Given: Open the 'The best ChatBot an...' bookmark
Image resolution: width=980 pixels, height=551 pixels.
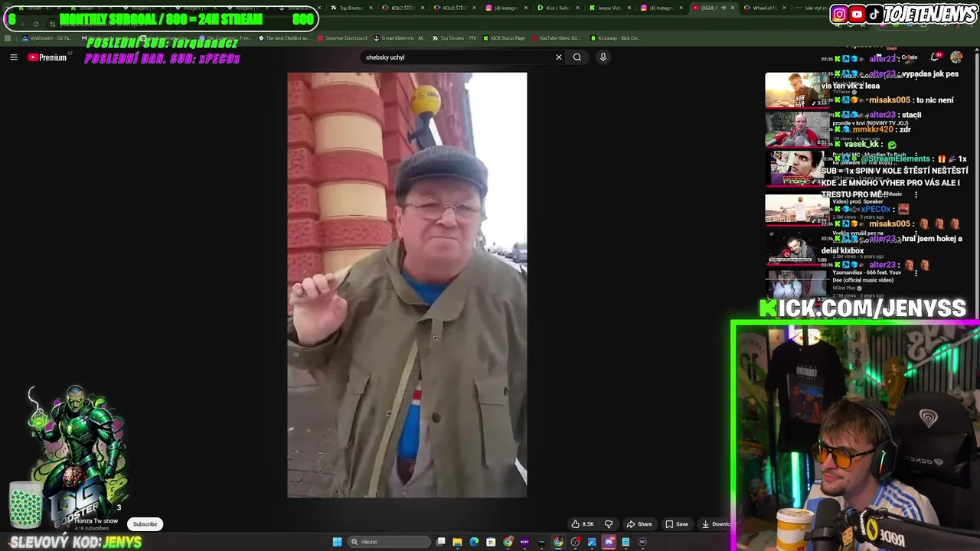Looking at the screenshot, I should tap(284, 38).
